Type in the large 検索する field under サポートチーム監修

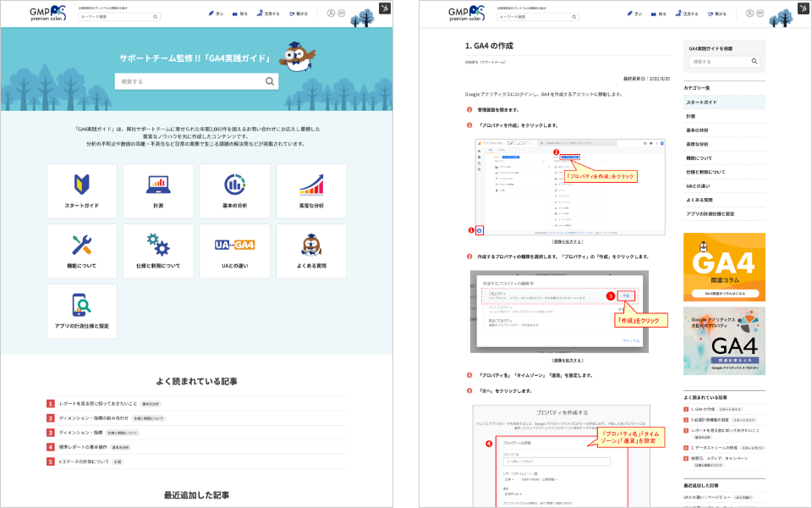[189, 81]
